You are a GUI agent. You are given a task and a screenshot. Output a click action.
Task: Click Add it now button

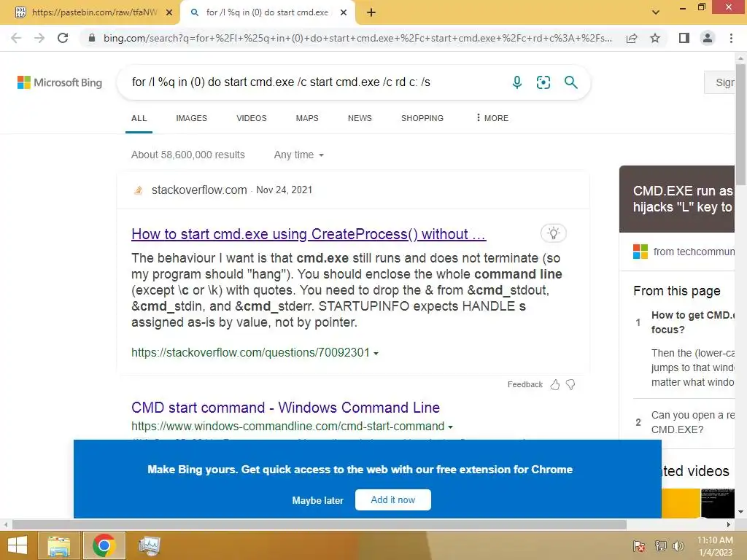pos(393,499)
